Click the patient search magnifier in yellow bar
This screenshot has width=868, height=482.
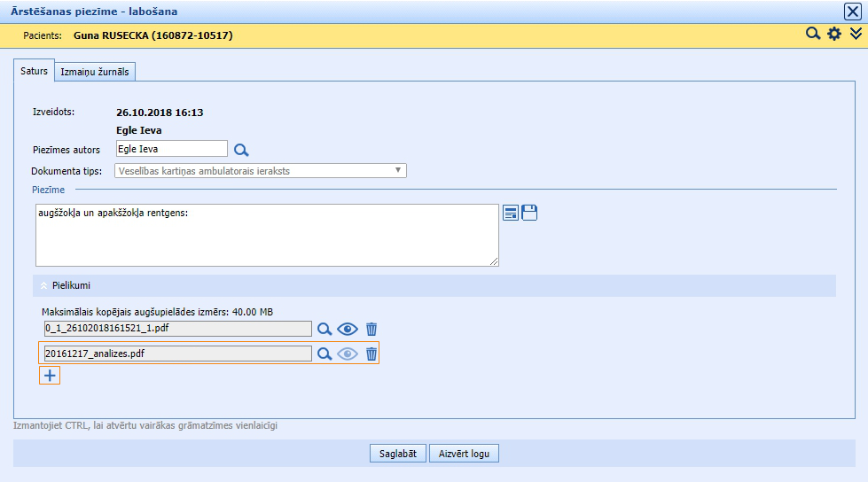[x=812, y=35]
